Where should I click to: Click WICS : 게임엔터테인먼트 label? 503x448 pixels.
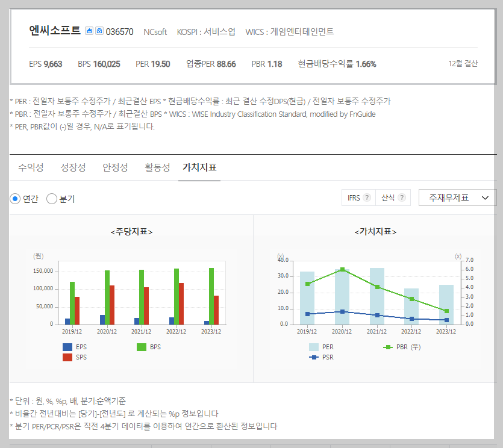[x=289, y=31]
